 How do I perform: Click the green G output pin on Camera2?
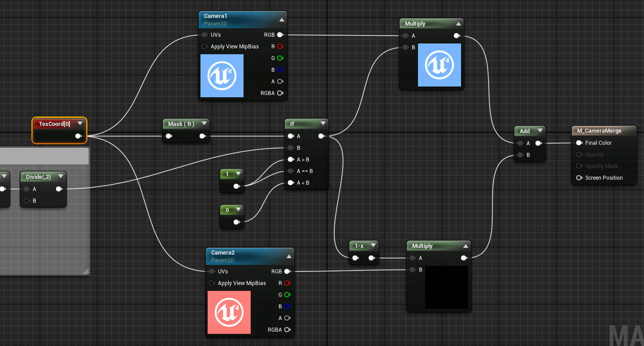pos(287,294)
